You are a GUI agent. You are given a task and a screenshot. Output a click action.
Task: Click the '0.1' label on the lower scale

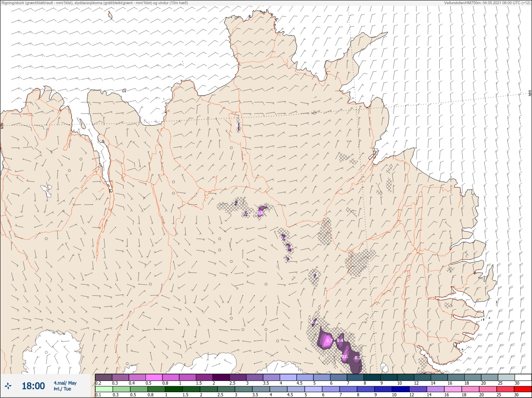coord(98,395)
